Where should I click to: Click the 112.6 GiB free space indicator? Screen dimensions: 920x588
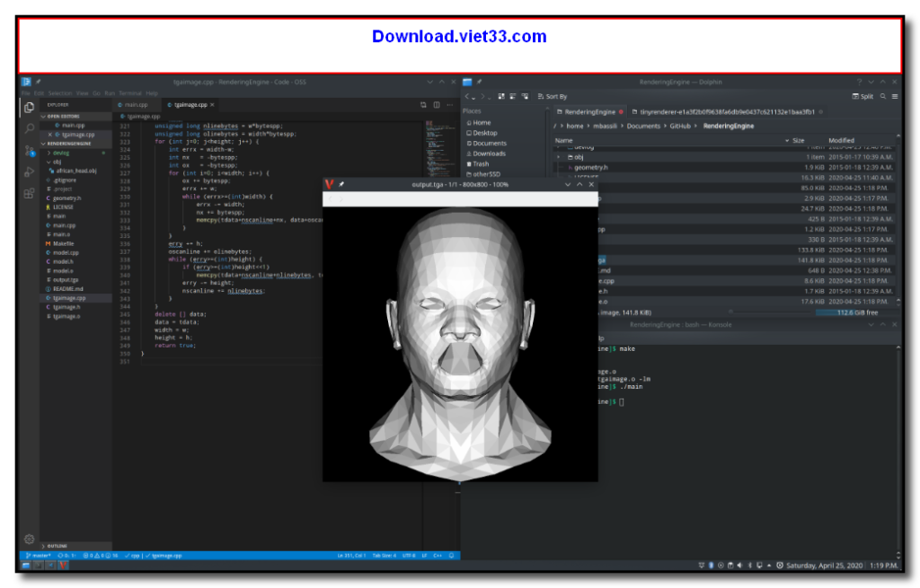(x=856, y=312)
